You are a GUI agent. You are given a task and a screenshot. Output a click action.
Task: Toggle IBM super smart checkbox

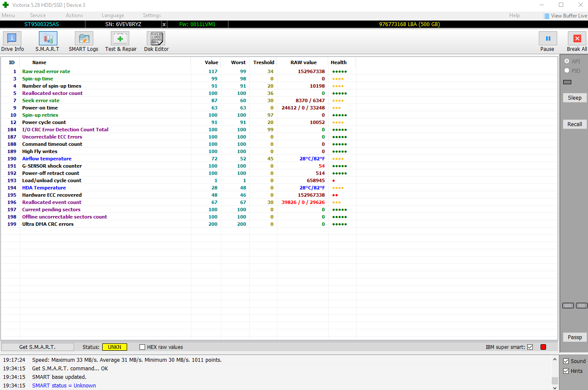pyautogui.click(x=530, y=347)
